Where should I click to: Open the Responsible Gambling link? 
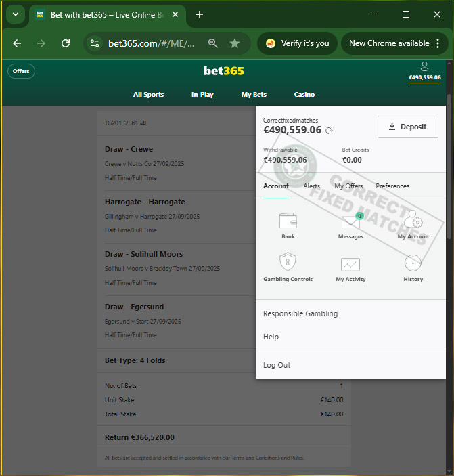300,313
